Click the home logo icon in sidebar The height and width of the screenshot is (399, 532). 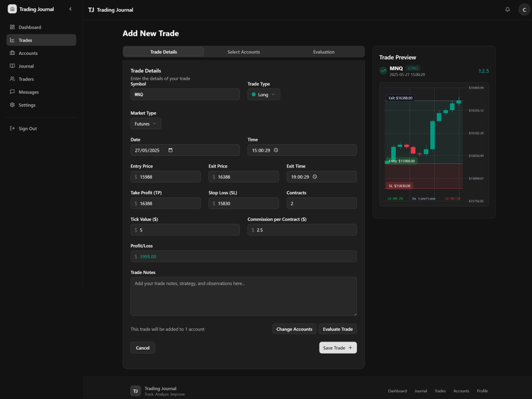point(12,9)
